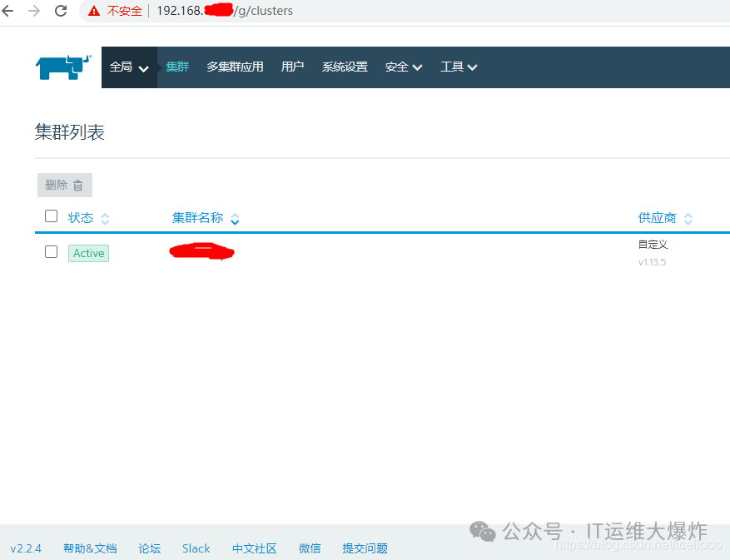The width and height of the screenshot is (730, 560).
Task: Sort by 集群名称 column arrows
Action: click(x=235, y=219)
